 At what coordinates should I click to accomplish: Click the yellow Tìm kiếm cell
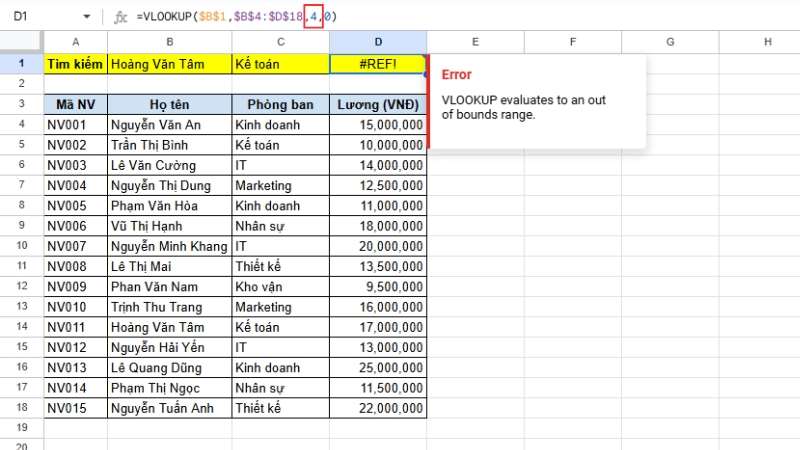tap(75, 63)
